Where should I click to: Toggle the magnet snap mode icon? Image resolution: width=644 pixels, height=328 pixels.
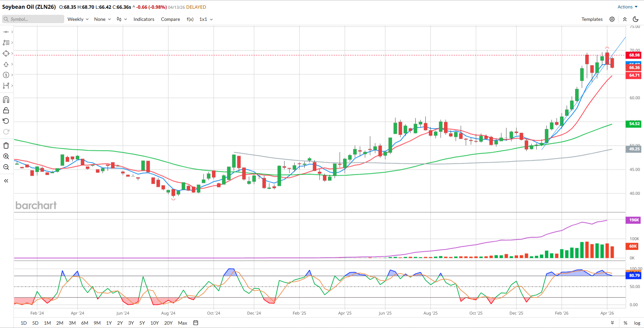pyautogui.click(x=6, y=100)
